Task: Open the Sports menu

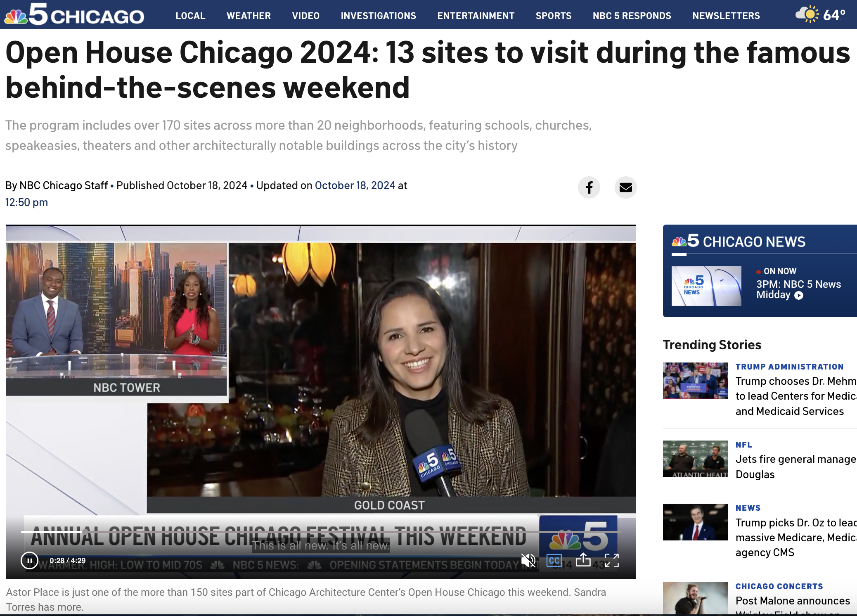Action: point(554,16)
